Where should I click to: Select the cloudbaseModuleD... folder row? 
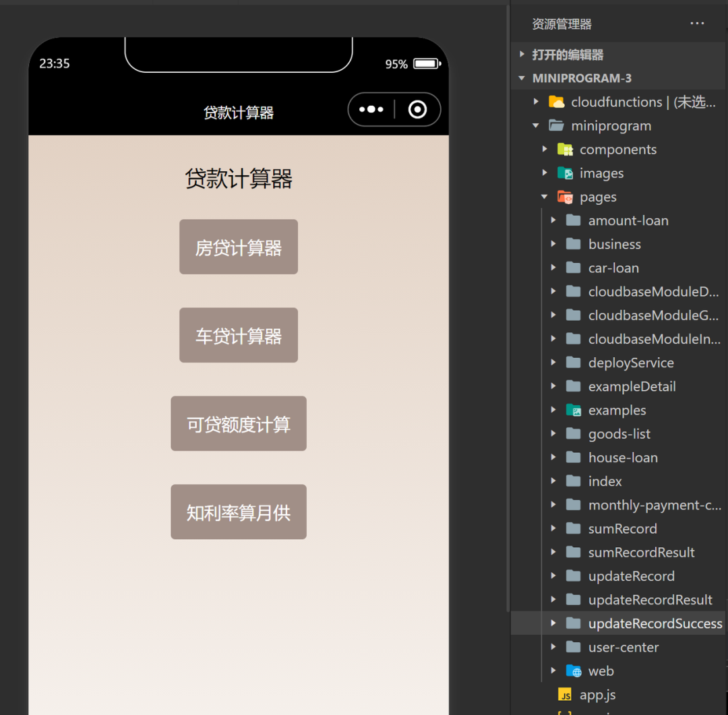(x=618, y=292)
